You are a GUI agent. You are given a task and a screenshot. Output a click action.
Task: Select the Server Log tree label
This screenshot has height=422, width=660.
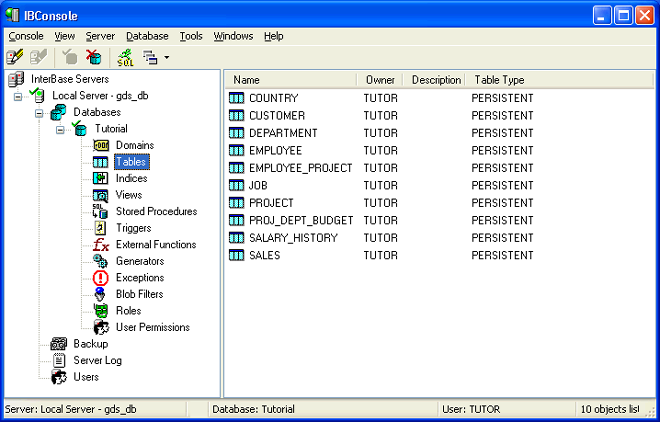click(98, 360)
